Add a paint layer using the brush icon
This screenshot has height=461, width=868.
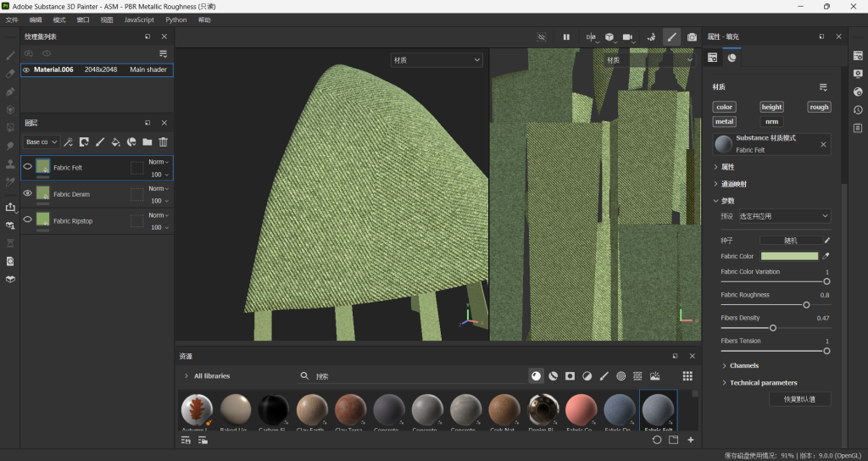[x=100, y=142]
